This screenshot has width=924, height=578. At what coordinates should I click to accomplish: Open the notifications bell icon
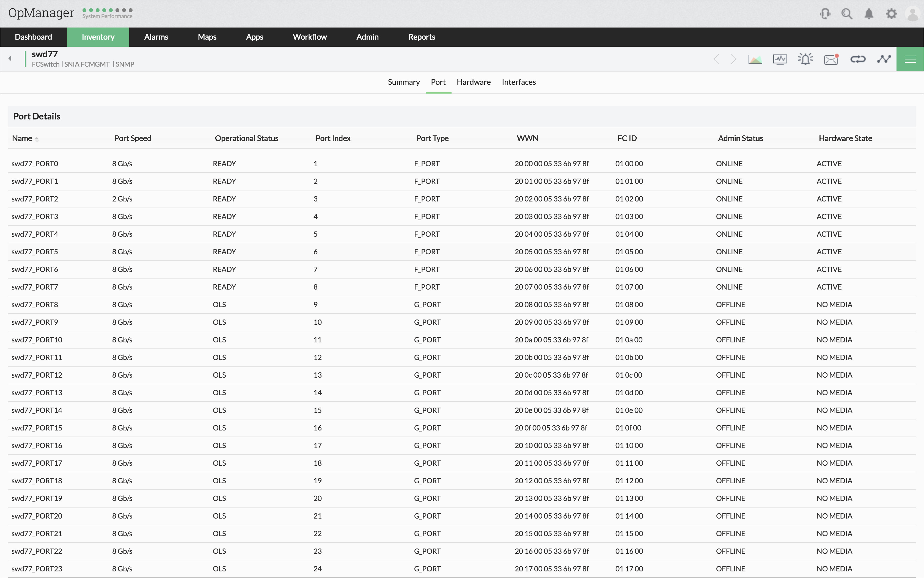pos(869,14)
